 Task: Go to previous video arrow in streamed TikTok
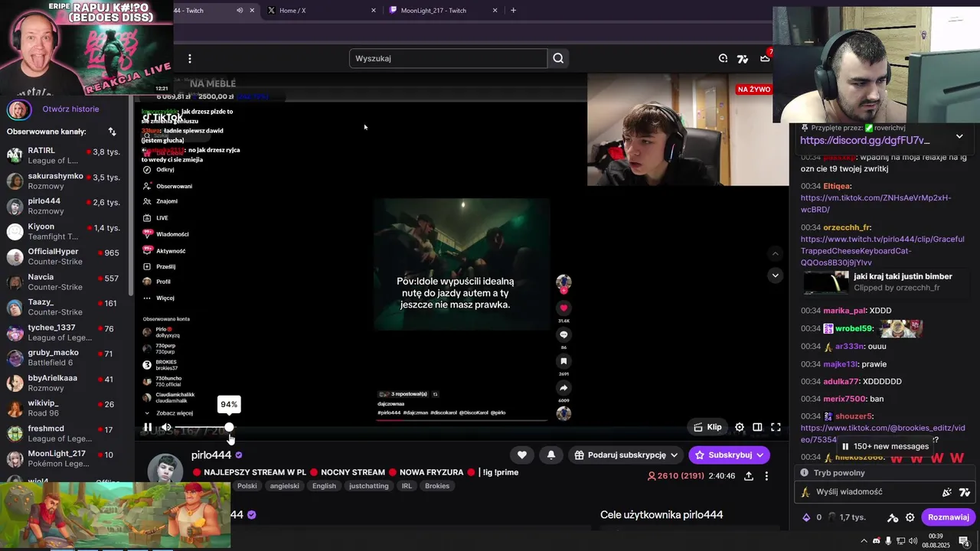[775, 253]
